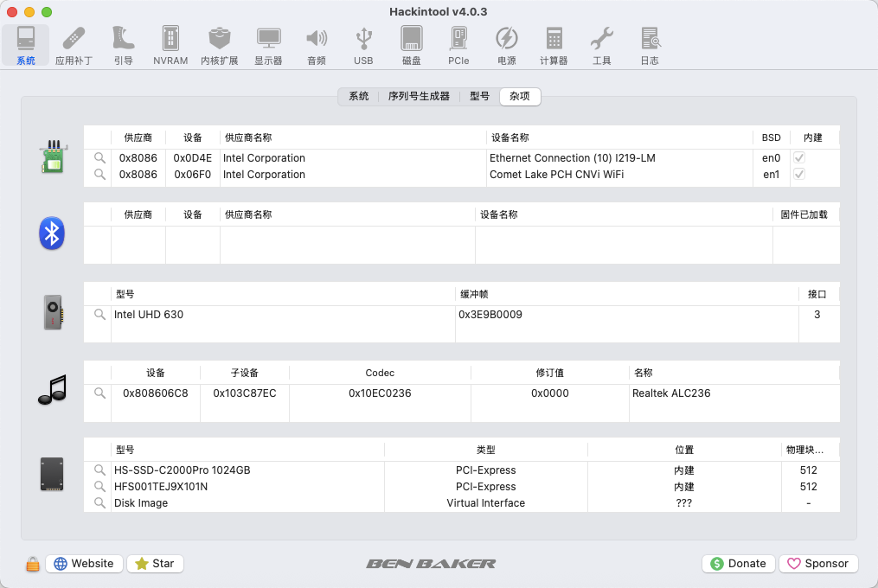The width and height of the screenshot is (878, 588).
Task: Open the 引导 boot toolbar icon
Action: (123, 45)
